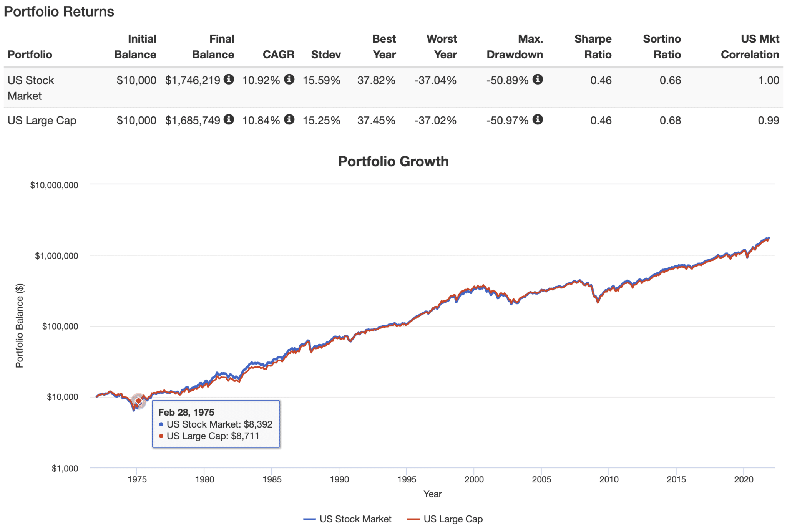Click the CAGR column header
The height and width of the screenshot is (532, 787).
[279, 55]
